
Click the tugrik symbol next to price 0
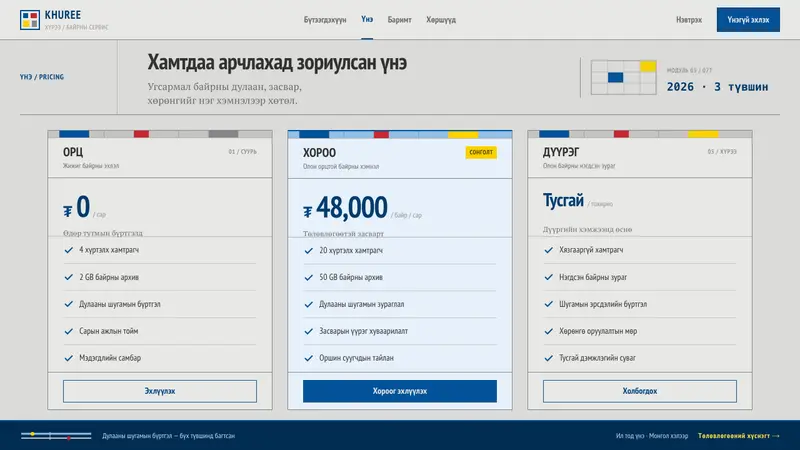68,211
